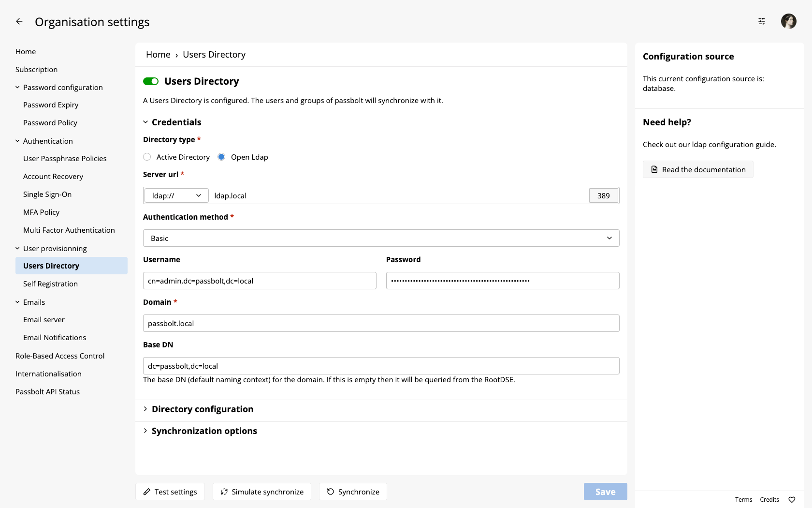Collapse the Credentials section
This screenshot has width=812, height=508.
pos(172,122)
